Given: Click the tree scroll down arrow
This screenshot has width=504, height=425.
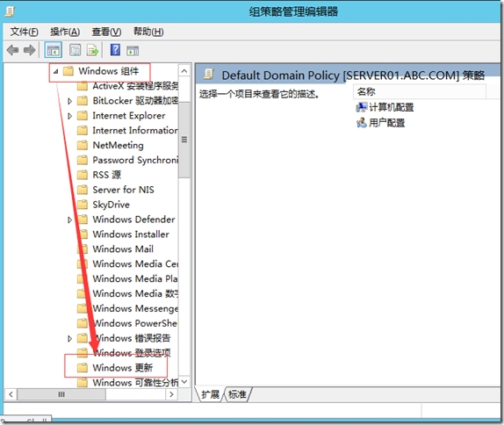Looking at the screenshot, I should pos(184,382).
